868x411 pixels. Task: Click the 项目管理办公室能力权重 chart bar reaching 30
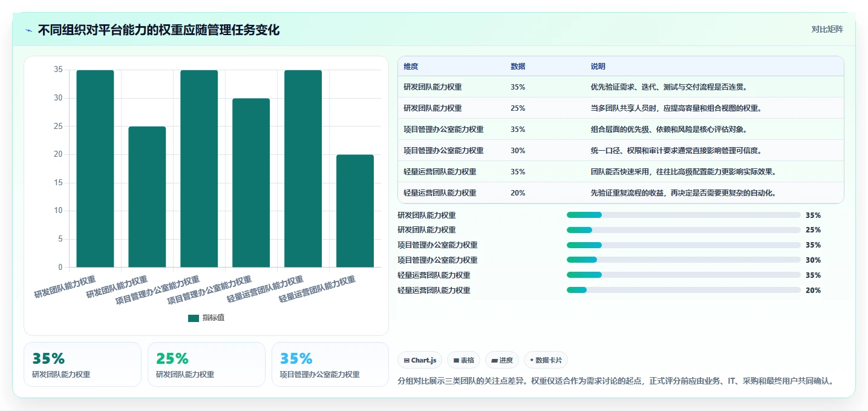(251, 182)
